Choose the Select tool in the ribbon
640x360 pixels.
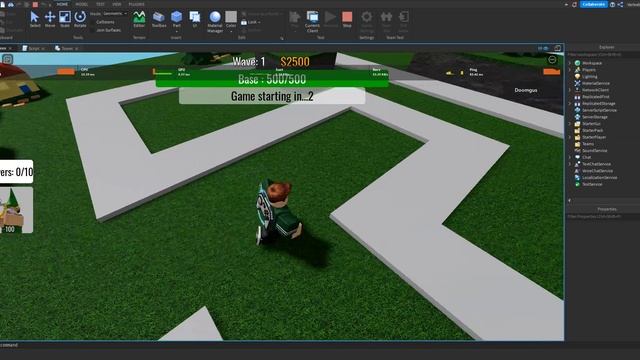tap(35, 19)
